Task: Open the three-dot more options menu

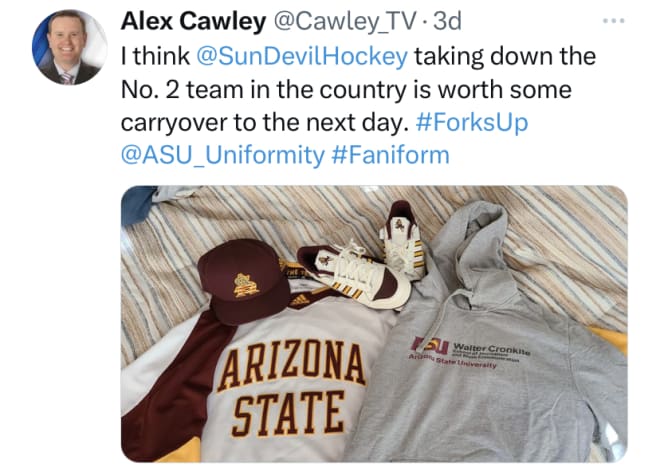Action: tap(614, 21)
